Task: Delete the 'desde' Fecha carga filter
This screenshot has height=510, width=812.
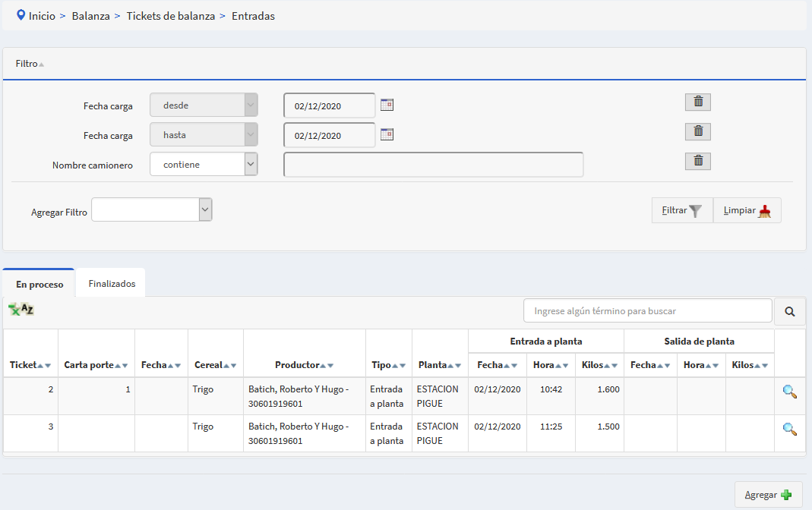Action: pyautogui.click(x=697, y=102)
